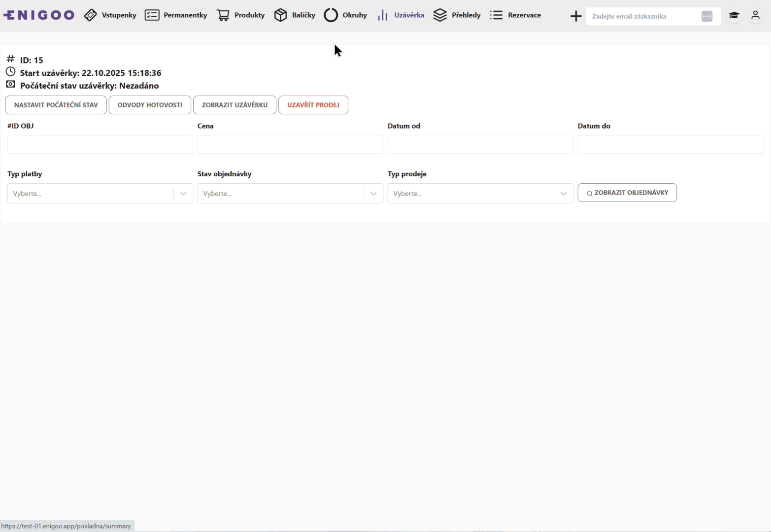Navigate to Okruhy section
The width and height of the screenshot is (771, 532).
point(345,15)
